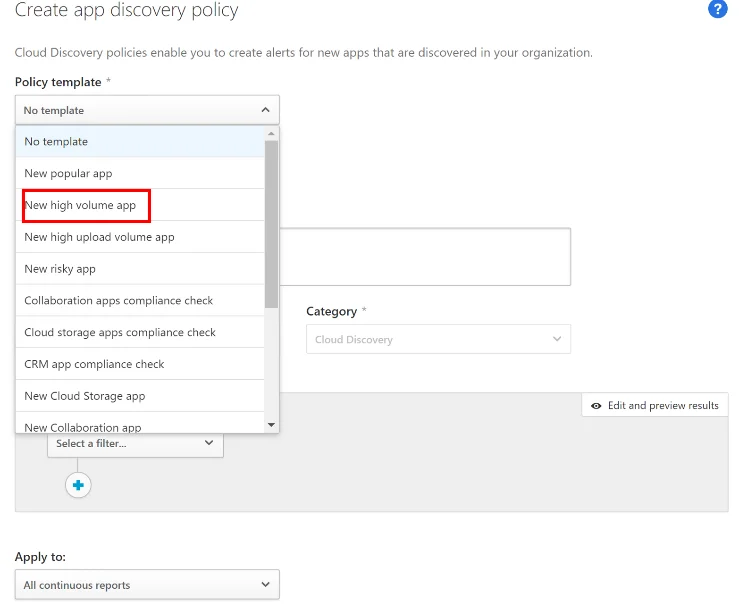The height and width of the screenshot is (609, 739).
Task: Pick 'Cloud storage apps compliance check' option
Action: point(140,332)
